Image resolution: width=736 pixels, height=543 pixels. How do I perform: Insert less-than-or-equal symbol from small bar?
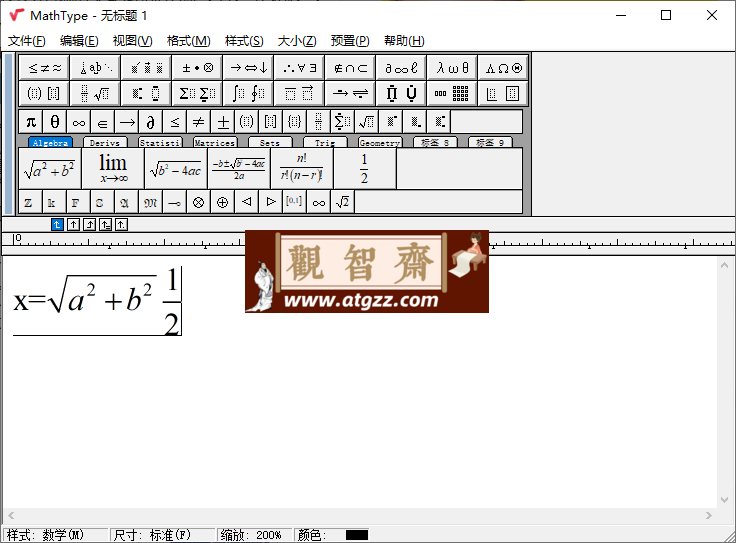pyautogui.click(x=175, y=122)
